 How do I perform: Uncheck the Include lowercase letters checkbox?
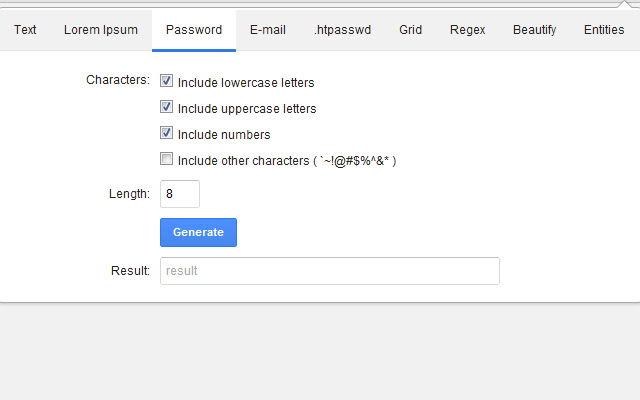point(167,81)
